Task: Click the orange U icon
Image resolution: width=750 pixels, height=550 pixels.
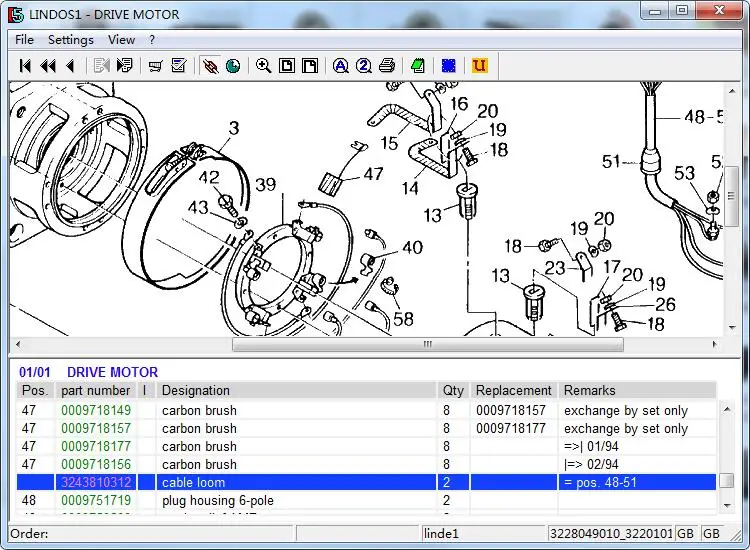Action: [x=479, y=66]
